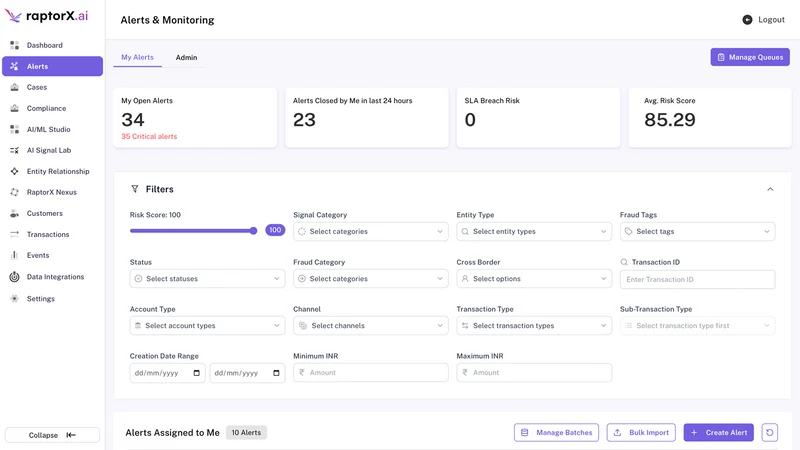The image size is (800, 450).
Task: Click the '35 Critical alerts' text
Action: tap(149, 137)
